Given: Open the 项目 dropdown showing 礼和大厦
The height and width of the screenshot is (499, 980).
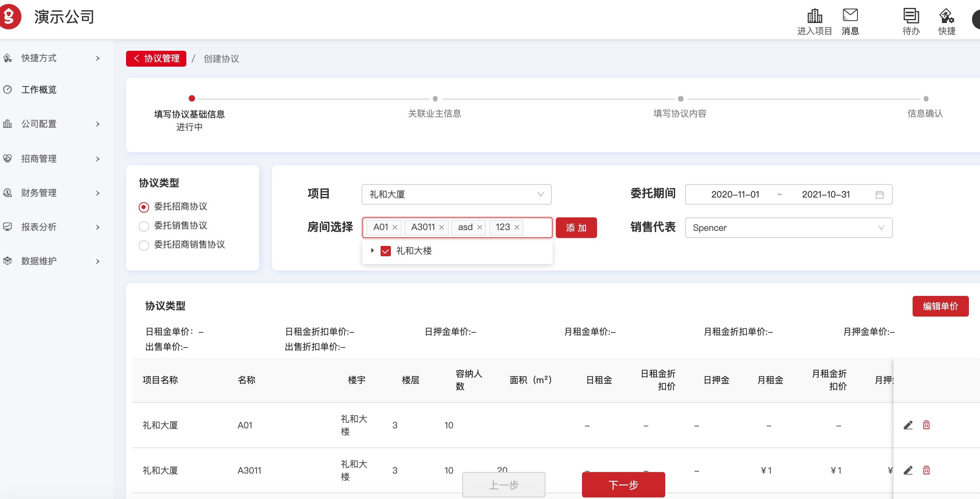Looking at the screenshot, I should 456,194.
